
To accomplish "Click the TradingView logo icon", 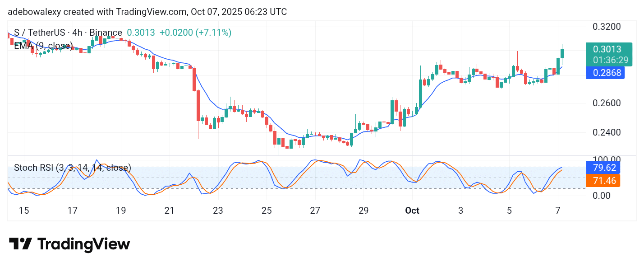I will pyautogui.click(x=20, y=244).
